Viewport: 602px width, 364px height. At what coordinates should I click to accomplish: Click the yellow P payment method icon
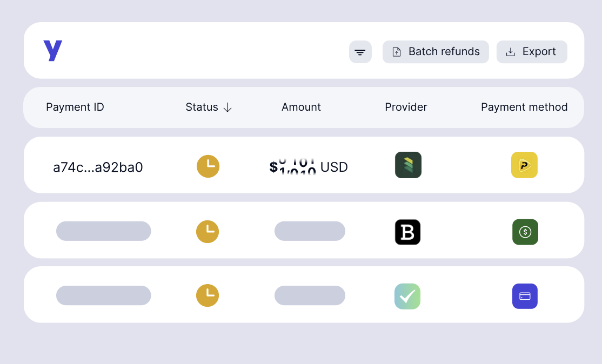tap(524, 165)
